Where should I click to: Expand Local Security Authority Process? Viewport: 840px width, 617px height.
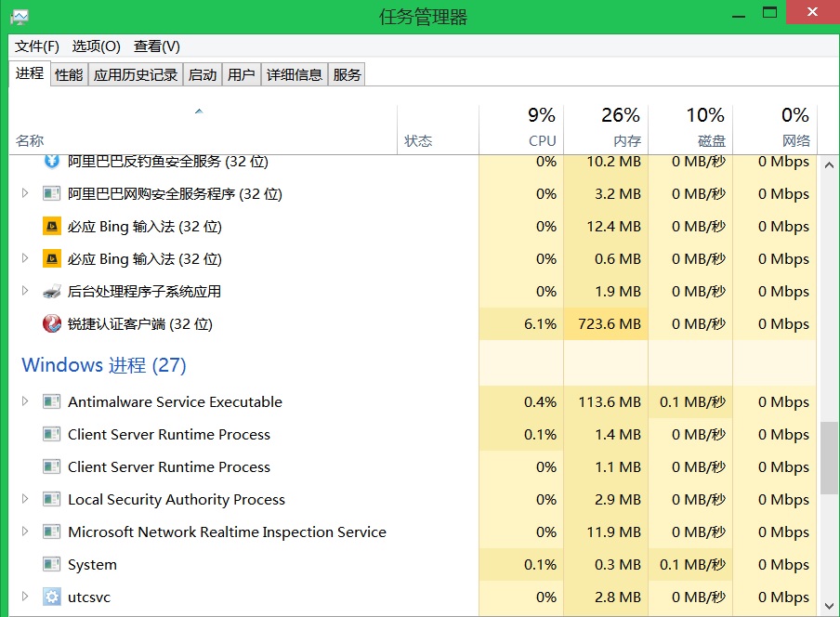pos(25,499)
